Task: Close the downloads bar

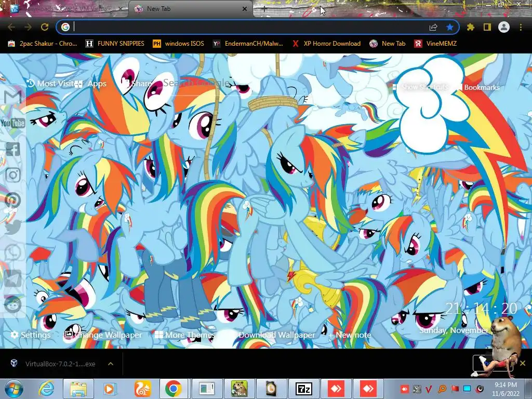Action: pos(523,363)
